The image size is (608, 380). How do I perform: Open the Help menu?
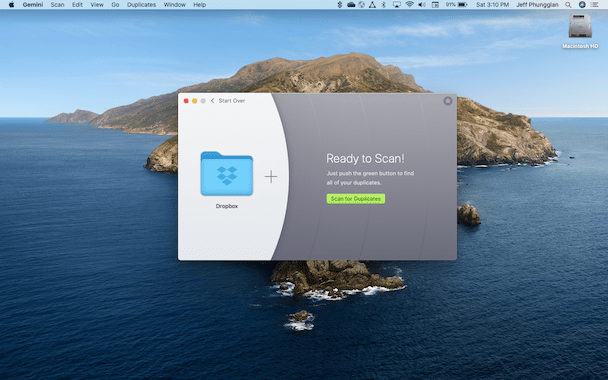pyautogui.click(x=199, y=5)
